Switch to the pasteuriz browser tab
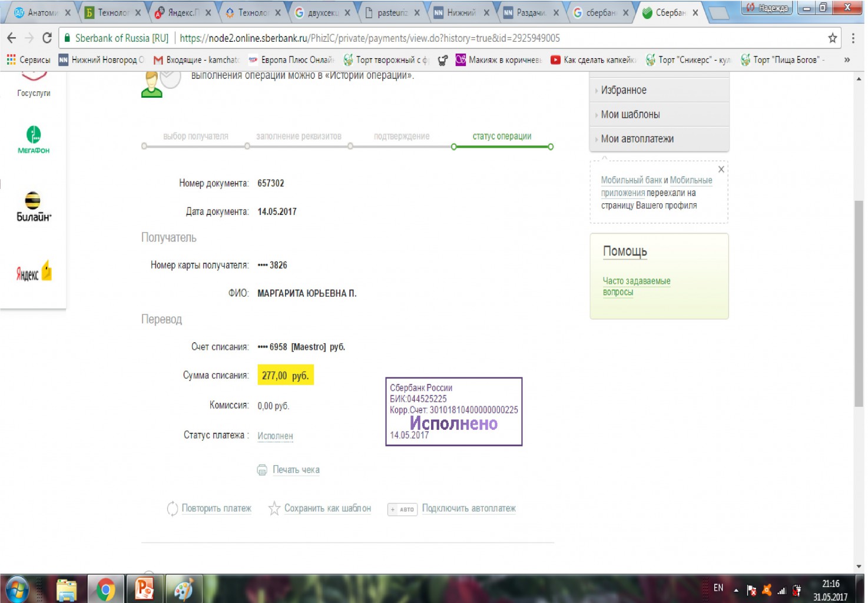Screen dimensions: 868x603 (391, 12)
